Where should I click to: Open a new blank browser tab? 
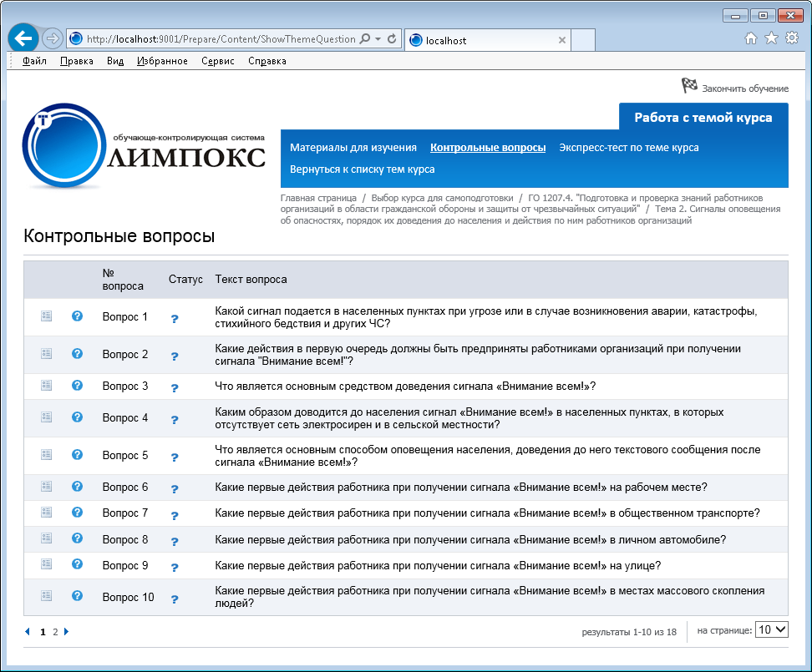583,40
